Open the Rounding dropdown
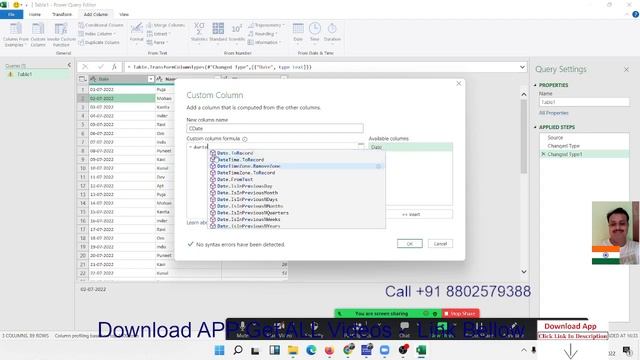Screen dimensions: 640x360 (262, 34)
